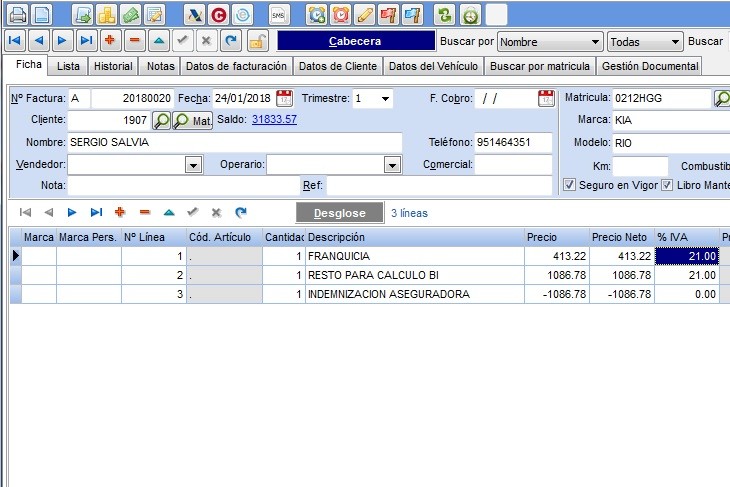Click the header edit triangle icon
The image size is (730, 487).
pos(159,41)
